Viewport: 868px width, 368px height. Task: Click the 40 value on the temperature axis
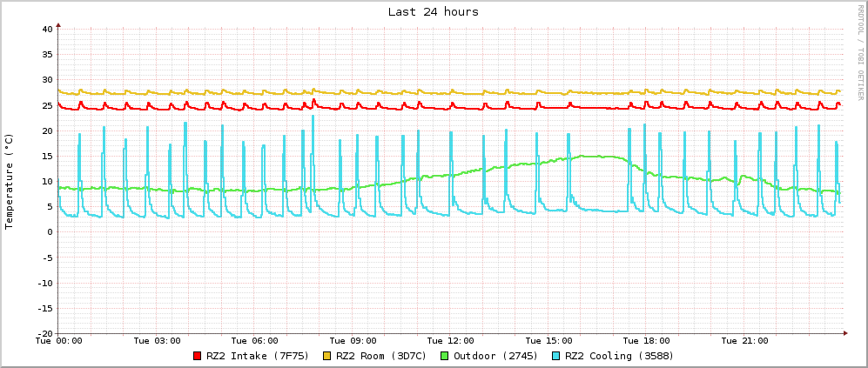click(47, 29)
